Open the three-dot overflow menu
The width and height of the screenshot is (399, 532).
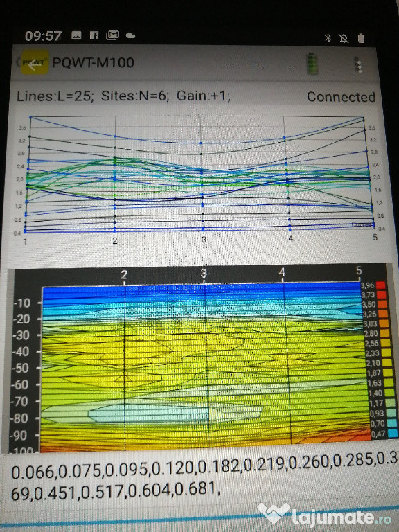(357, 64)
